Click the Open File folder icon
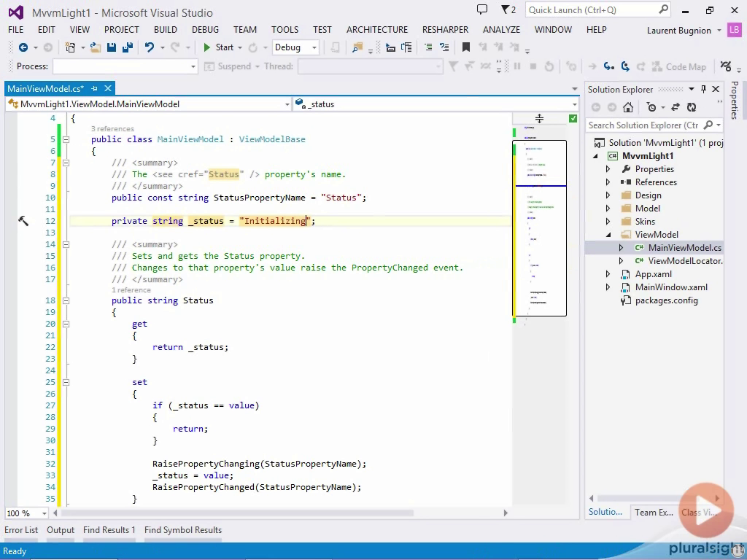 click(x=96, y=47)
